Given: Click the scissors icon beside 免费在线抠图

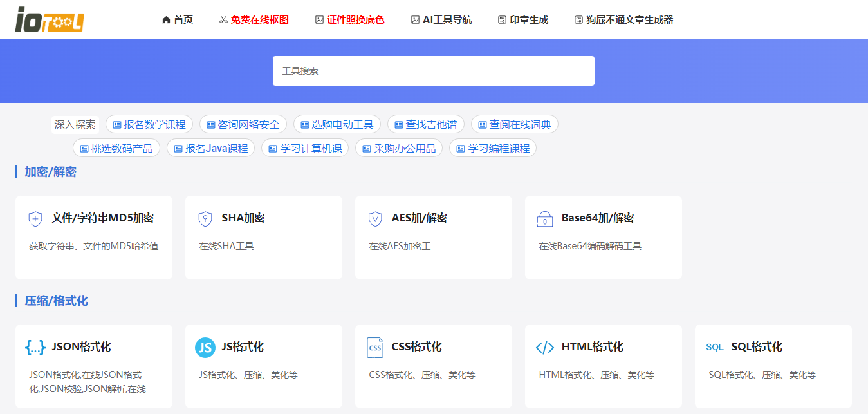Looking at the screenshot, I should [x=223, y=20].
